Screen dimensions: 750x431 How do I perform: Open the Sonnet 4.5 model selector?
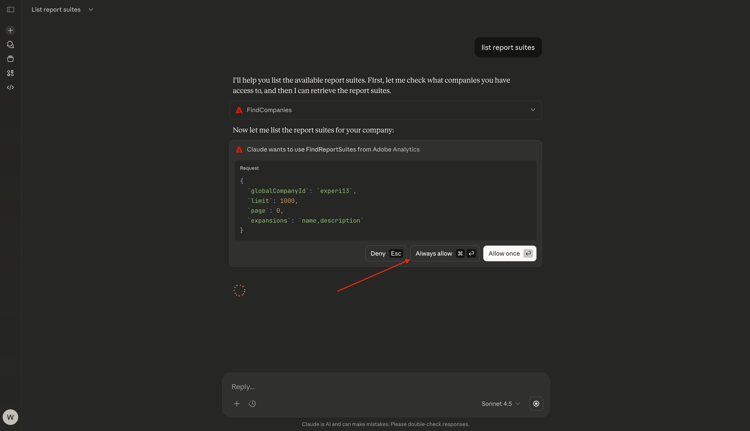(500, 404)
